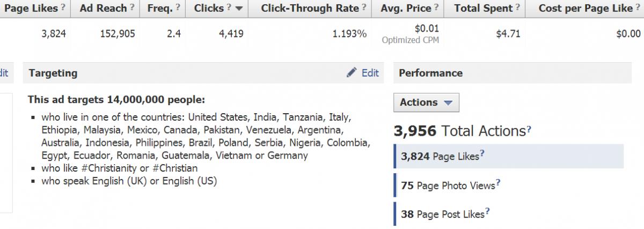This screenshot has height=229, width=644.
Task: Select the Click-Through Rate column header
Action: pos(311,8)
